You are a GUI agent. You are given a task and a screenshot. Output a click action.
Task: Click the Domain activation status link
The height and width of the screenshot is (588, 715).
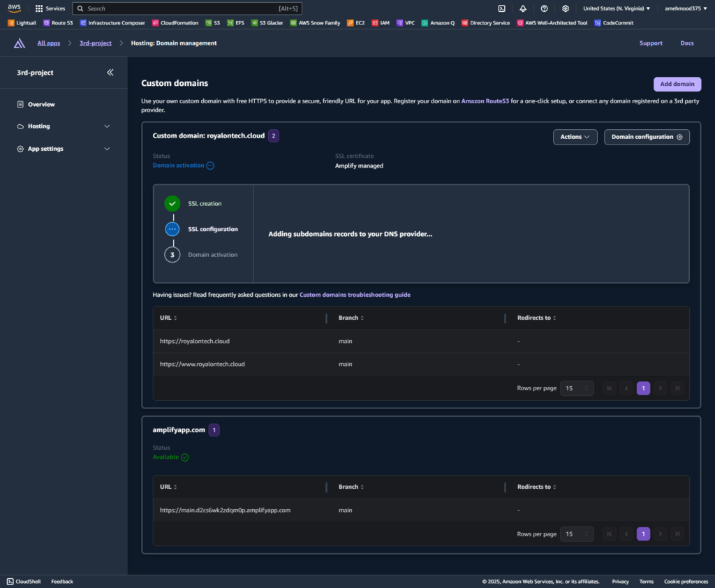click(178, 166)
